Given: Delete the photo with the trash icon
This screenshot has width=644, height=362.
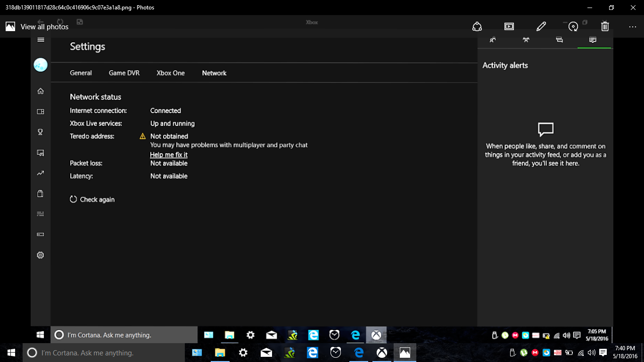Looking at the screenshot, I should (605, 26).
